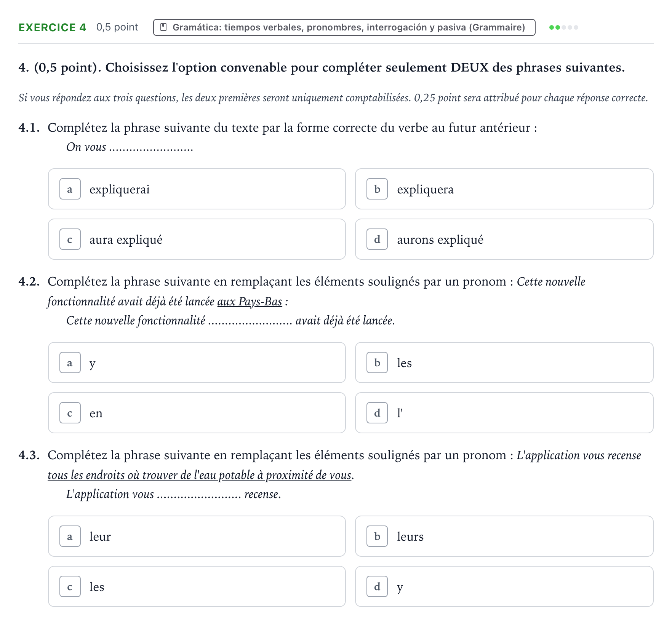This screenshot has width=672, height=626.
Task: Click the letter c badge beside 'aura expliqué'
Action: coord(70,239)
